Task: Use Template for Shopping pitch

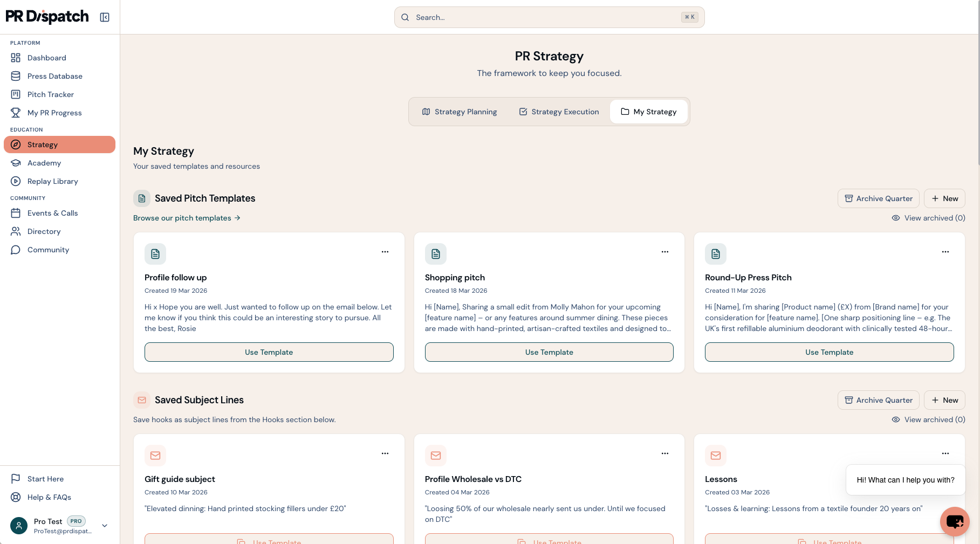Action: (549, 352)
